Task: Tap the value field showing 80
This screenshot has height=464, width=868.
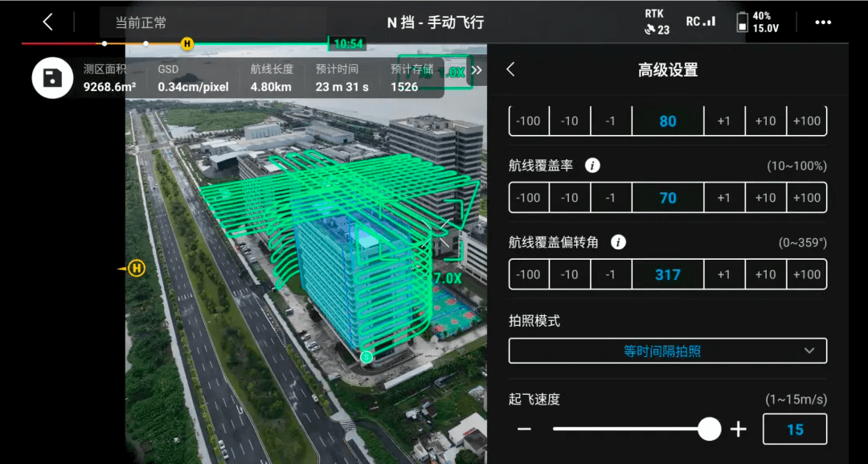Action: tap(668, 121)
